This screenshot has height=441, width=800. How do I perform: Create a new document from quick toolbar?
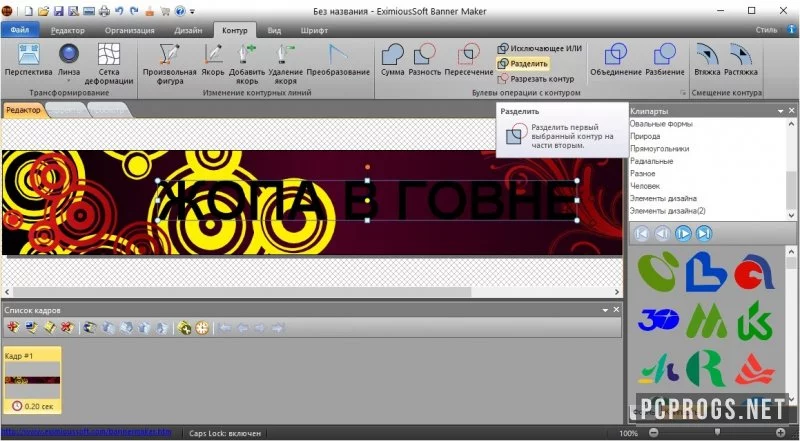[x=29, y=11]
